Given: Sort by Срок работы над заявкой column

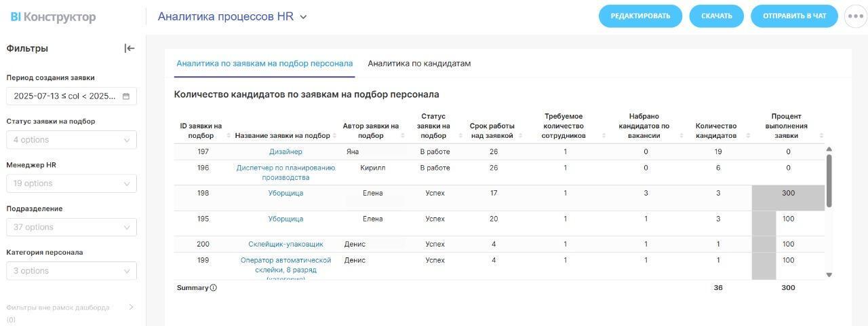Looking at the screenshot, I should pyautogui.click(x=521, y=136).
